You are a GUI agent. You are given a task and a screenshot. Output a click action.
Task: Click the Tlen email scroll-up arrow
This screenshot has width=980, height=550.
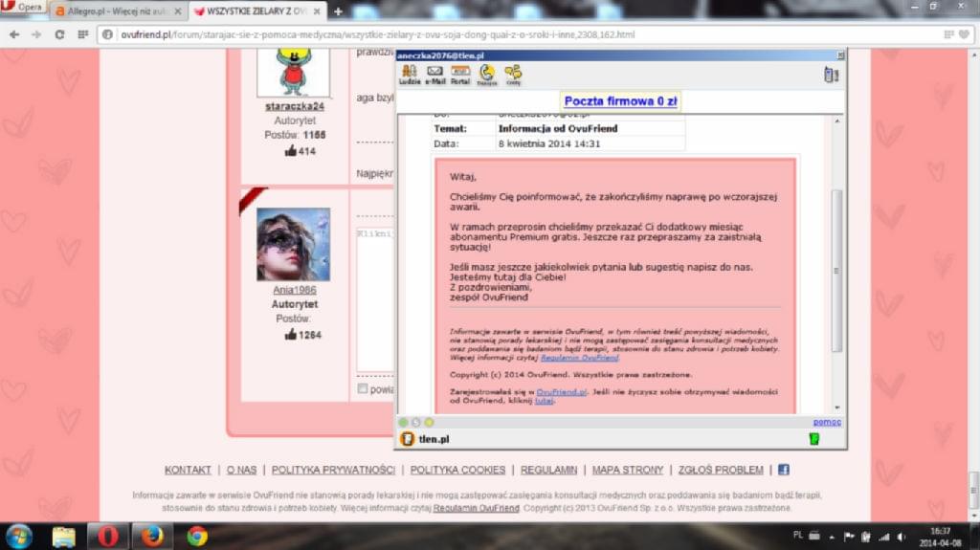(x=836, y=121)
